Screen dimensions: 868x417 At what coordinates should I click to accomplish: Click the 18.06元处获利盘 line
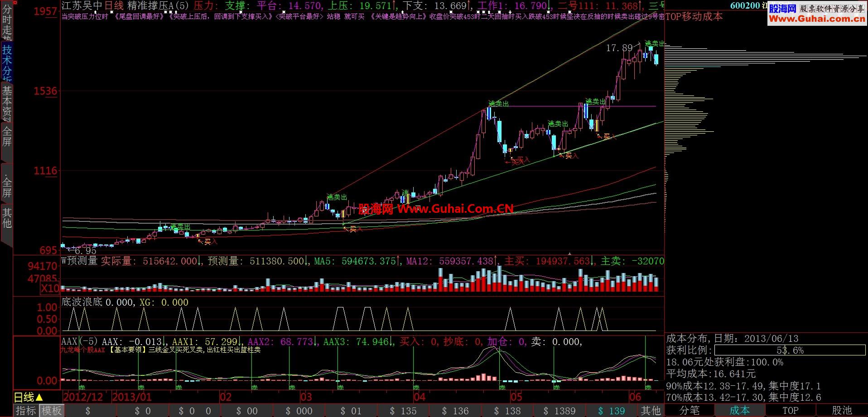[725, 362]
